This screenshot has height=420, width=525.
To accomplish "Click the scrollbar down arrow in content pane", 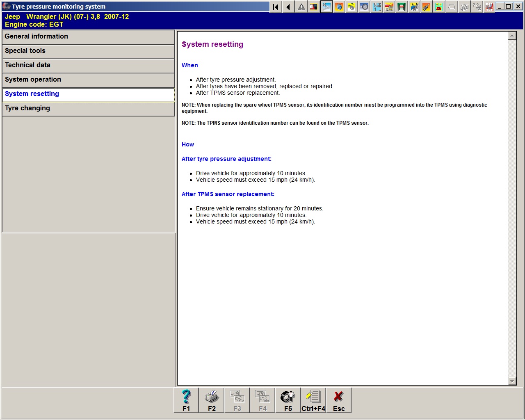I will 512,381.
